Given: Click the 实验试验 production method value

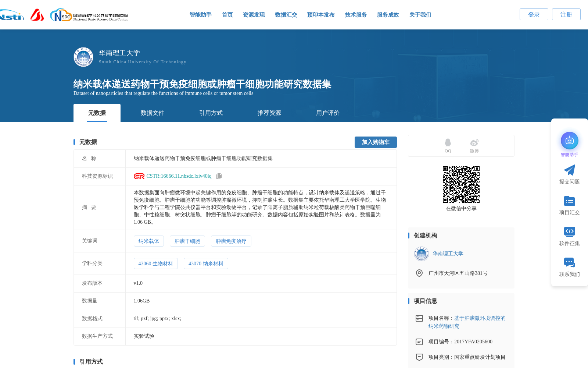Looking at the screenshot, I should pos(144,336).
